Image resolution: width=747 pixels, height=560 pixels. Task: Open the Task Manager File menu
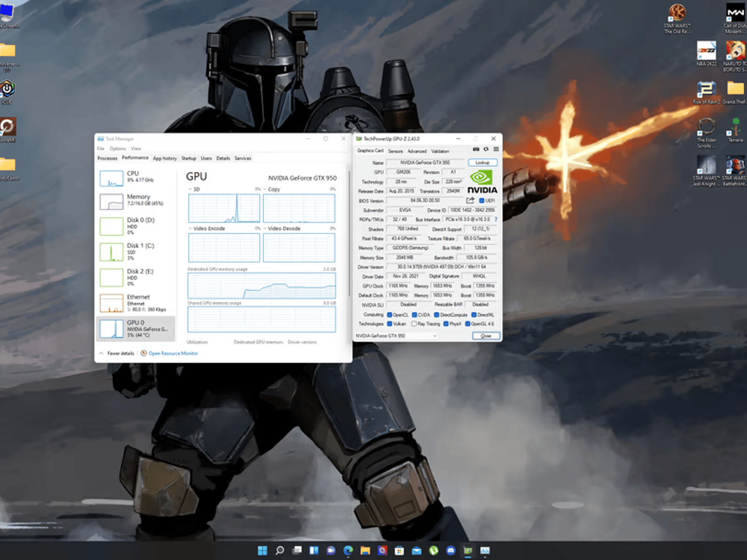pos(101,148)
